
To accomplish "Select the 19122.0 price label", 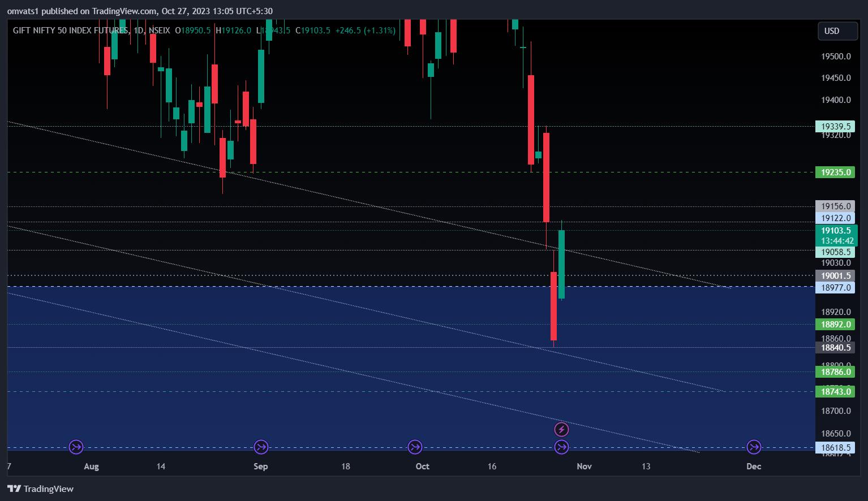I will tap(835, 218).
